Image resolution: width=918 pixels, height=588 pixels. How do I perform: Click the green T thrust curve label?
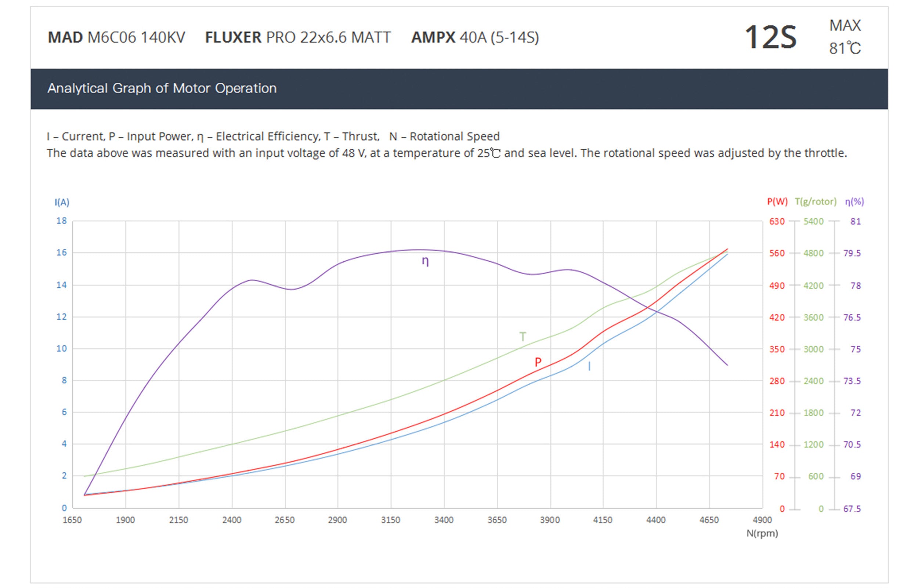[x=523, y=336]
